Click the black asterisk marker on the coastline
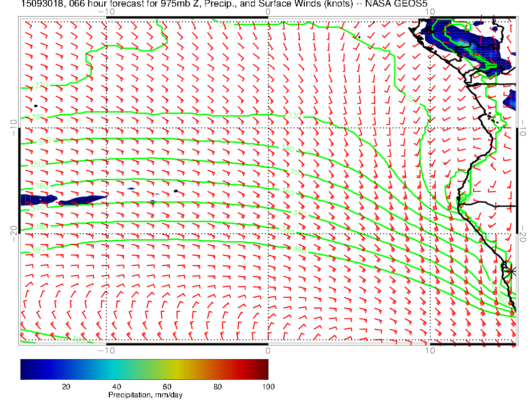532x411 pixels. point(511,271)
